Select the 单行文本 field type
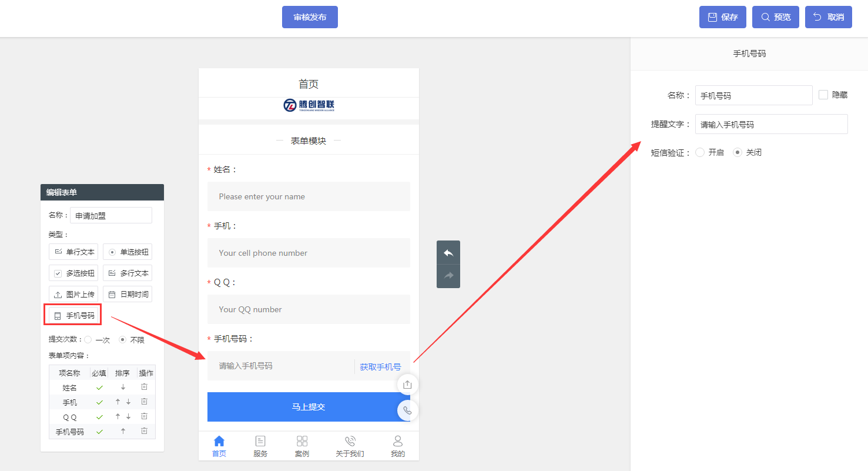868x471 pixels. [x=73, y=251]
